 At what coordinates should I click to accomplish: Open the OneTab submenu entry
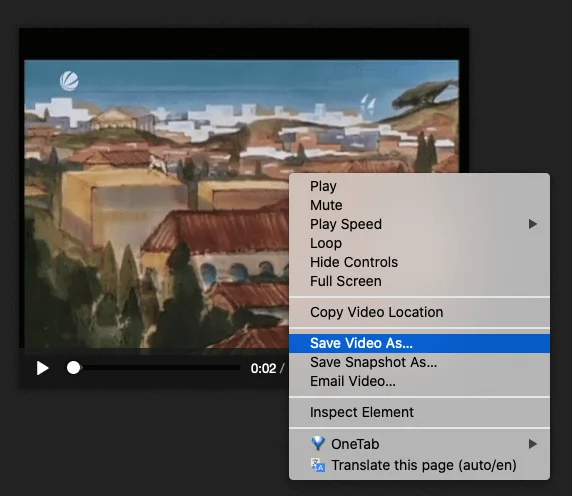click(x=419, y=444)
